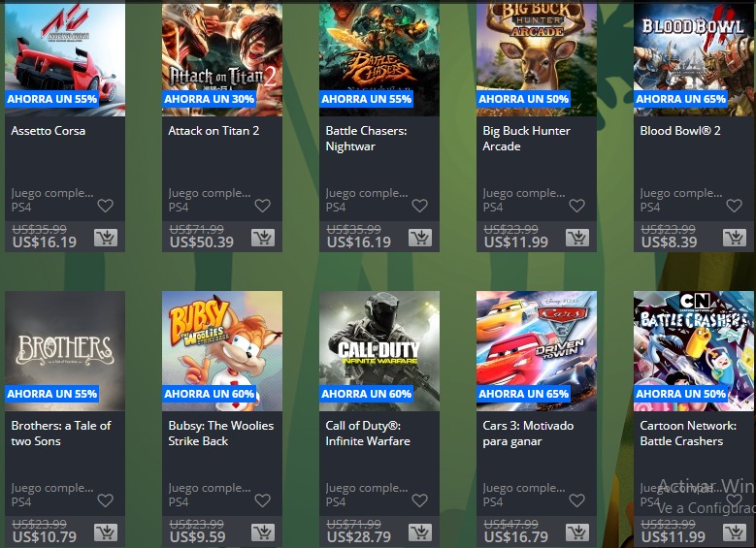756x548 pixels.
Task: Add Big Buck Hunter Arcade to cart
Action: 577,238
